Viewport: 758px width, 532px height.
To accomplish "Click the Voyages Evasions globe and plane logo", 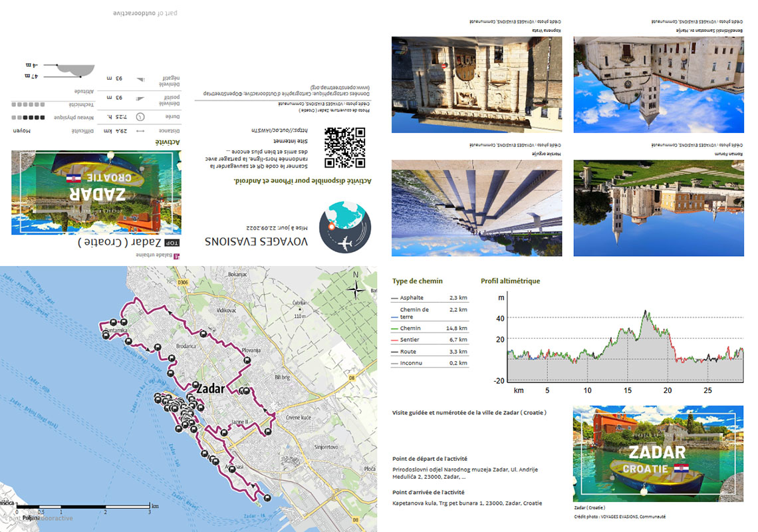I will (x=345, y=227).
